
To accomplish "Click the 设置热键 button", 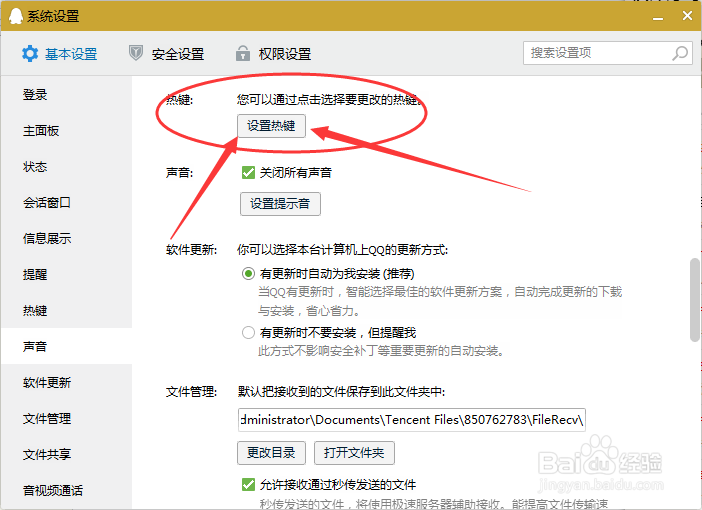I will 271,126.
